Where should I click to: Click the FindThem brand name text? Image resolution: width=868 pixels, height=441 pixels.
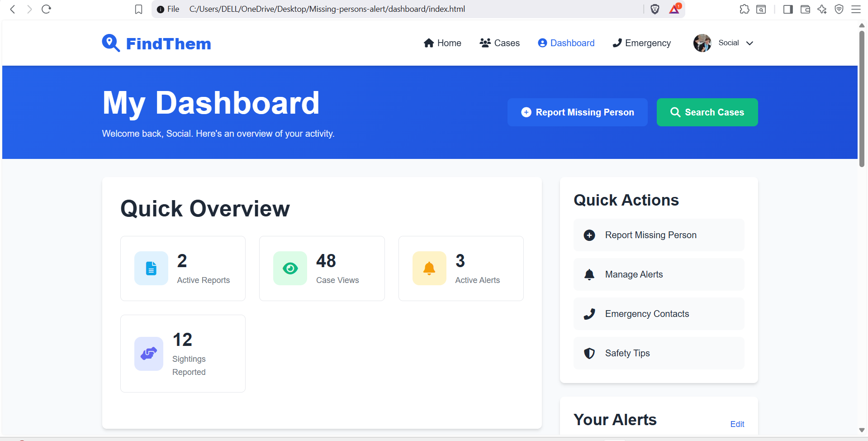pos(168,43)
